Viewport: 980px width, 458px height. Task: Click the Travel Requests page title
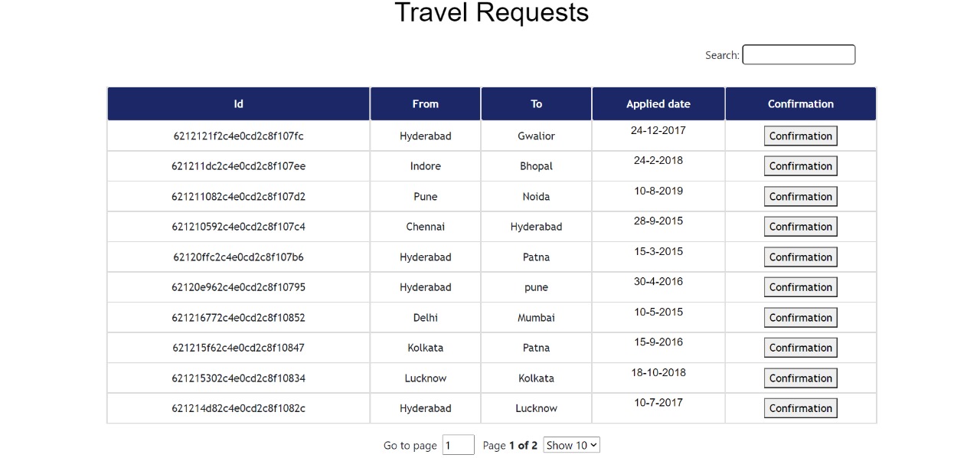coord(491,12)
